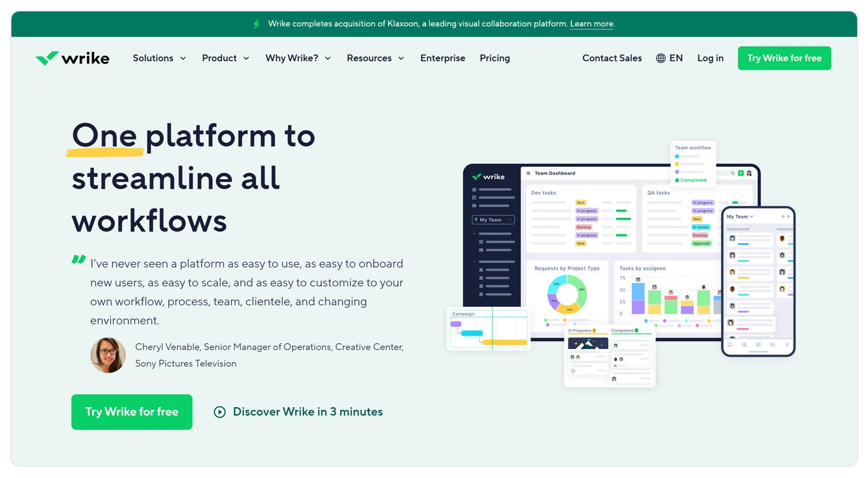This screenshot has width=868, height=478.
Task: Click the globe icon next to EN
Action: tap(660, 58)
